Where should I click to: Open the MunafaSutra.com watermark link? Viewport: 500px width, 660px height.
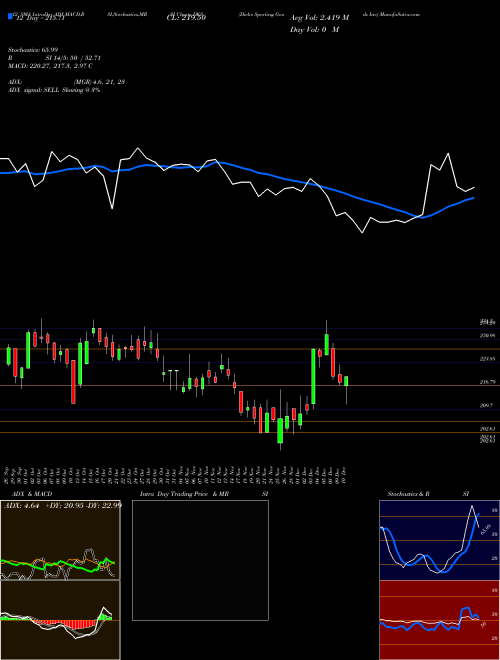pos(399,14)
